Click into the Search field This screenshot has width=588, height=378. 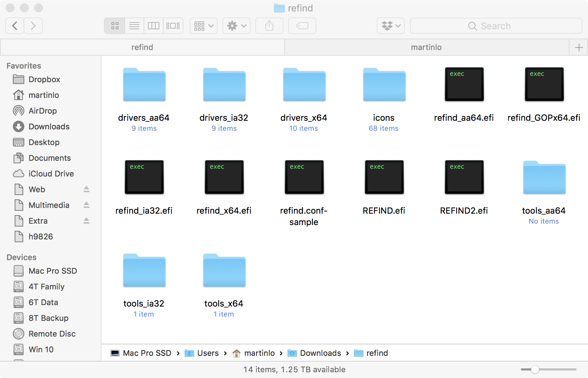pos(496,26)
